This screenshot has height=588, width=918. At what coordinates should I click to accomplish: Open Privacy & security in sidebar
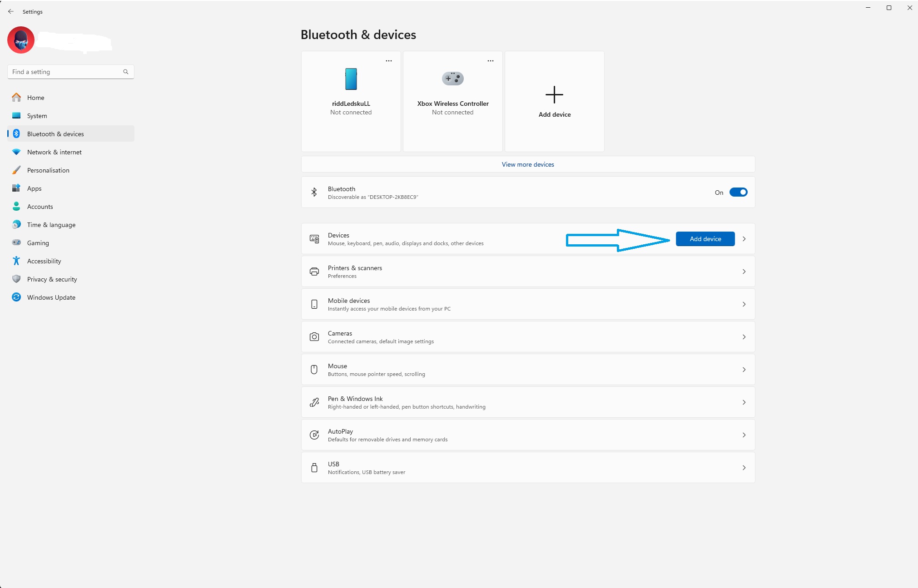[52, 279]
